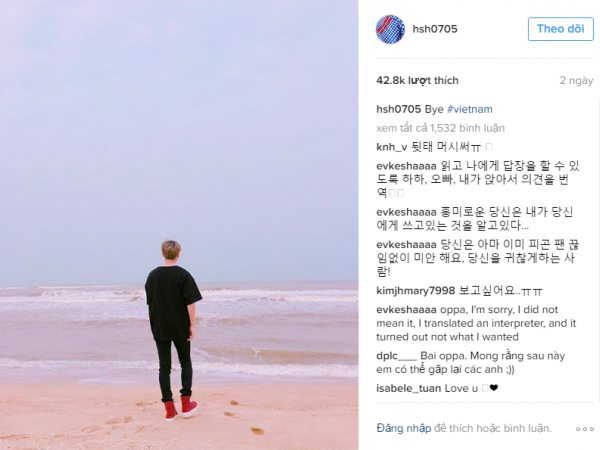
Task: Open evkeshaaaa profile from the English comment
Action: coord(406,310)
